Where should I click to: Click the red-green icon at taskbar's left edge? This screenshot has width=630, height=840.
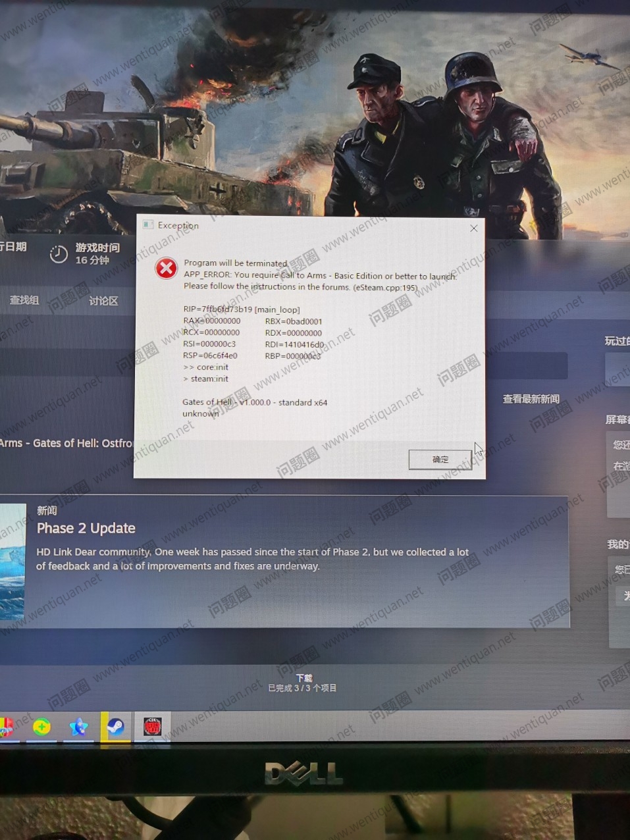tap(5, 727)
